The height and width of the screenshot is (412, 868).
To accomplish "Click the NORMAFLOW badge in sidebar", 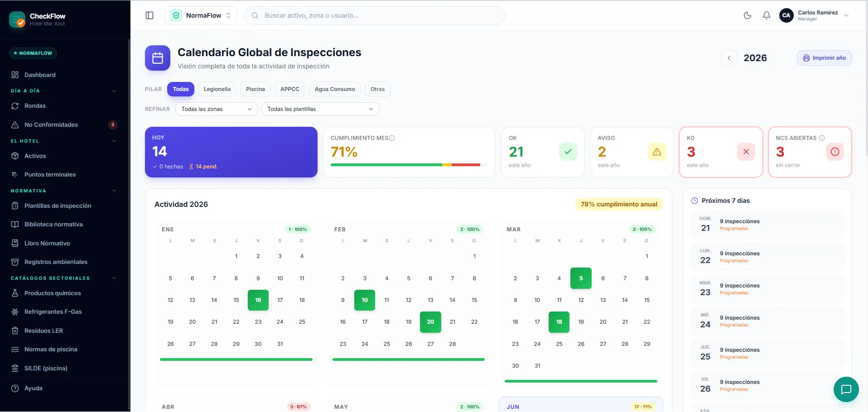I will pos(33,53).
